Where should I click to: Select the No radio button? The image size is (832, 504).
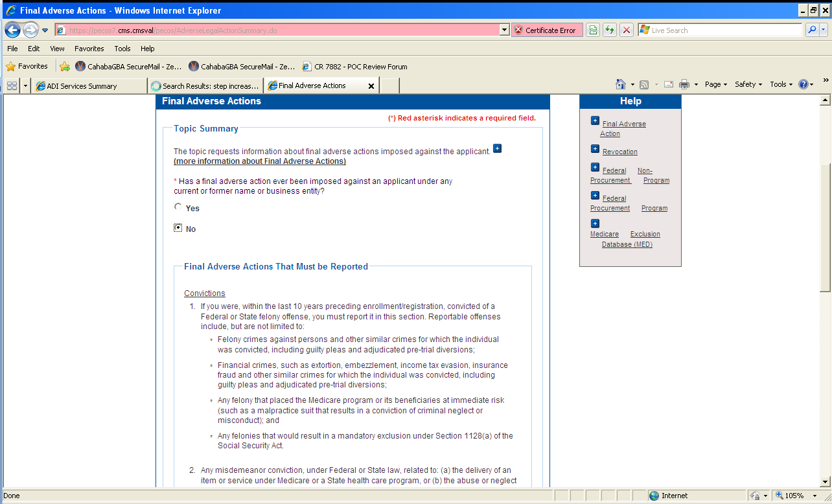(x=178, y=227)
